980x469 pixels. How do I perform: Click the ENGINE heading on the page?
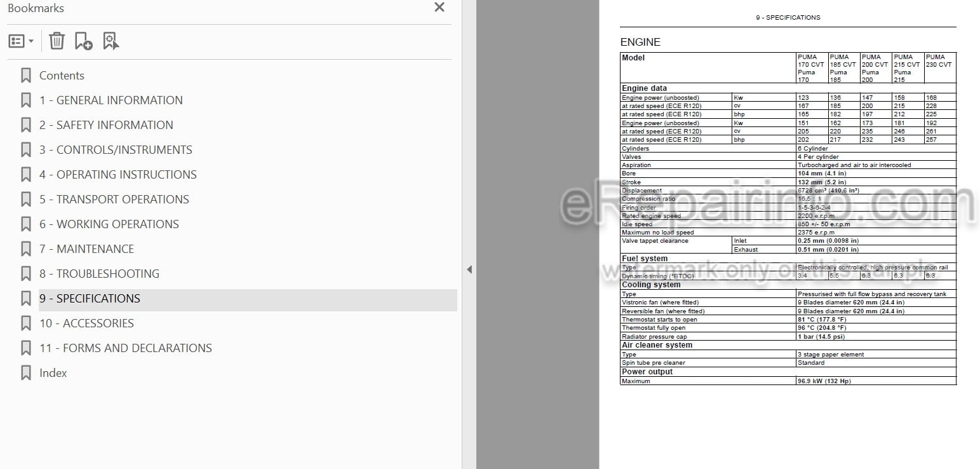(640, 42)
